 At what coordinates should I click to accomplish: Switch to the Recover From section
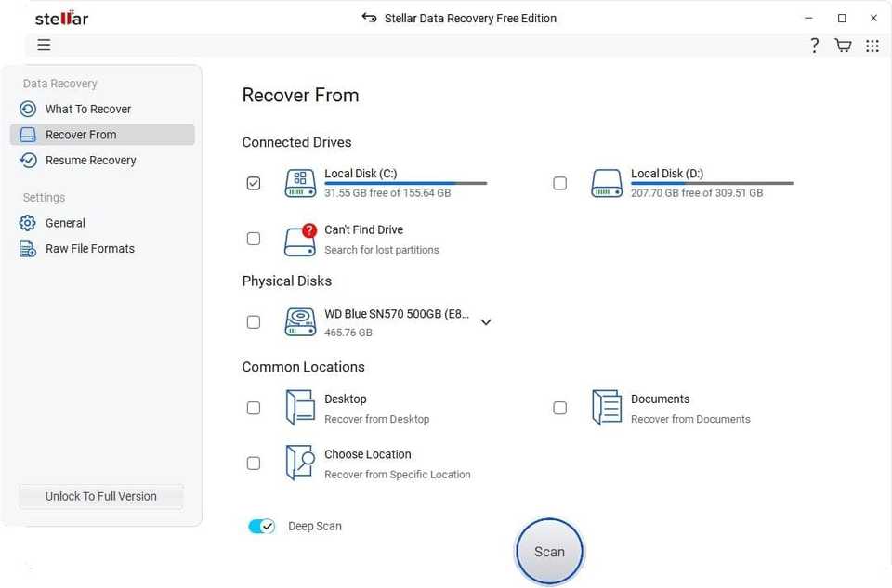pyautogui.click(x=81, y=134)
